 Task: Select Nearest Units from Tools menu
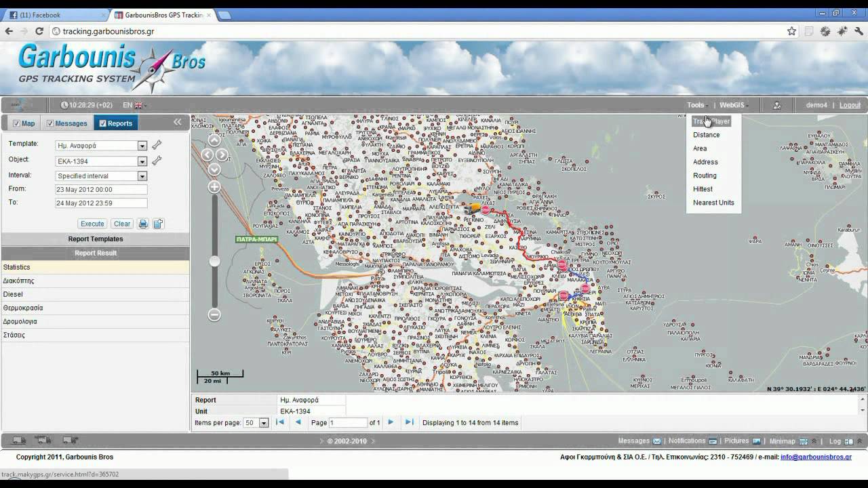coord(713,203)
